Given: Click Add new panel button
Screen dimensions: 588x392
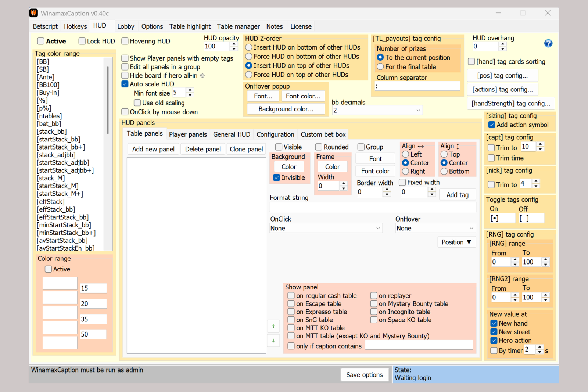Looking at the screenshot, I should tap(153, 149).
